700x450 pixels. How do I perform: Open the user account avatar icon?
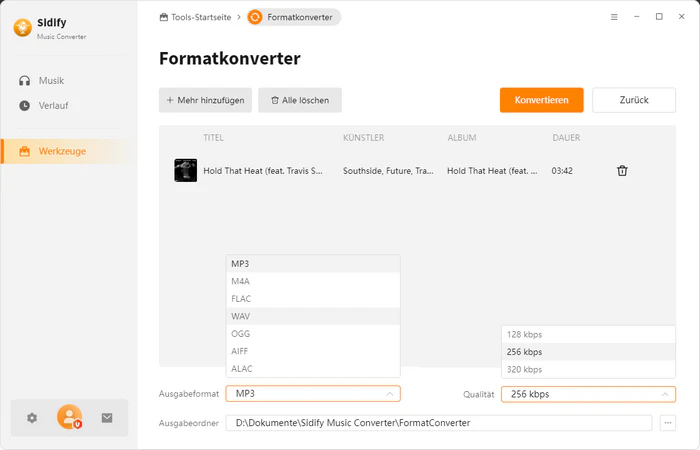[x=70, y=417]
